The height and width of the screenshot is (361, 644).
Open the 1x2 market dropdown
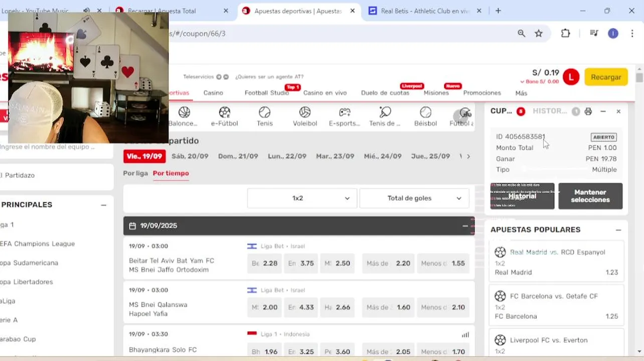[302, 198]
